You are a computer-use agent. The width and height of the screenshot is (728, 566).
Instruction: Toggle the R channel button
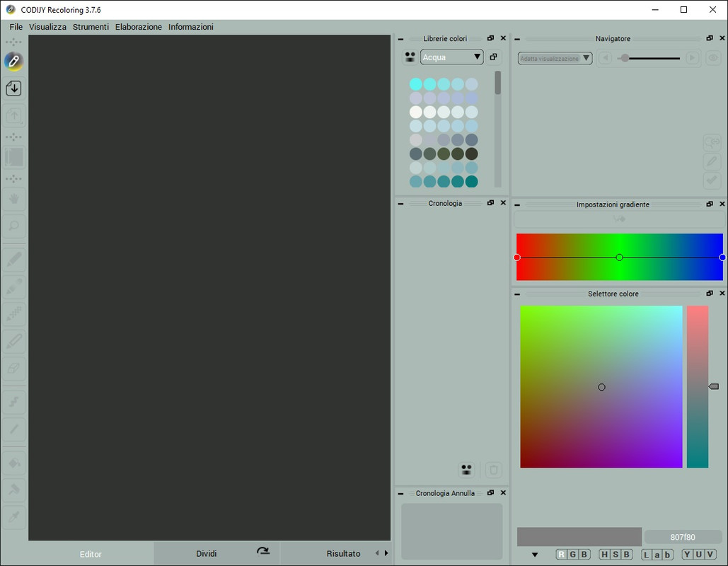[562, 554]
